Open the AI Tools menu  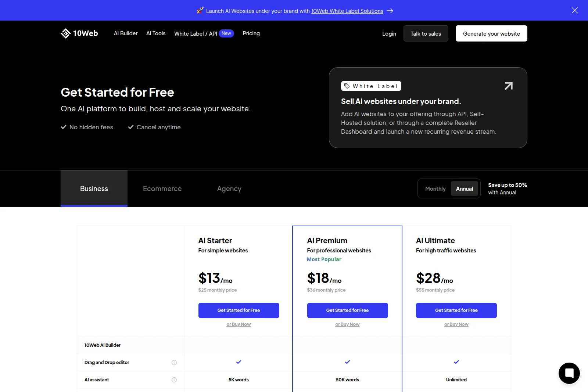click(156, 33)
